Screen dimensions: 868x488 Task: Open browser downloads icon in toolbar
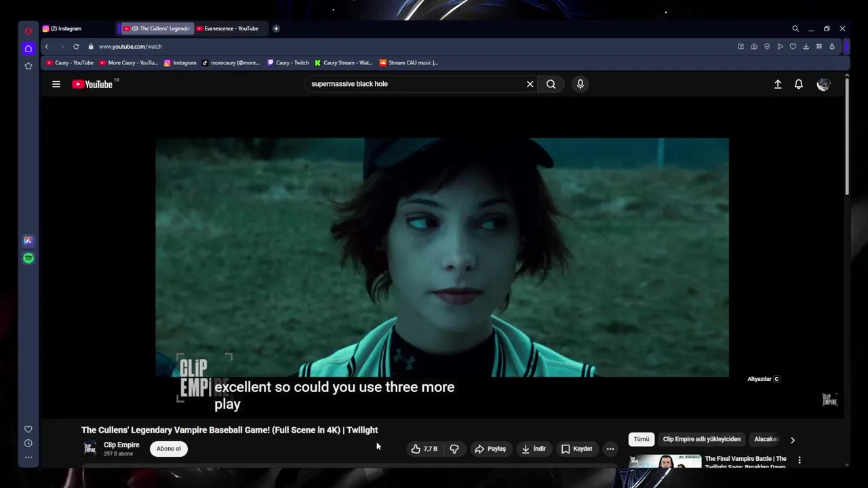pos(806,47)
